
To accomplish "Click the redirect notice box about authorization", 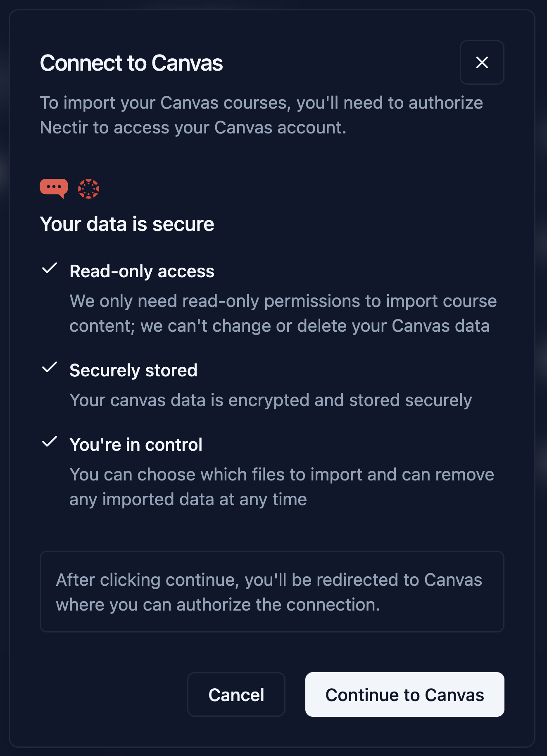I will 273,592.
